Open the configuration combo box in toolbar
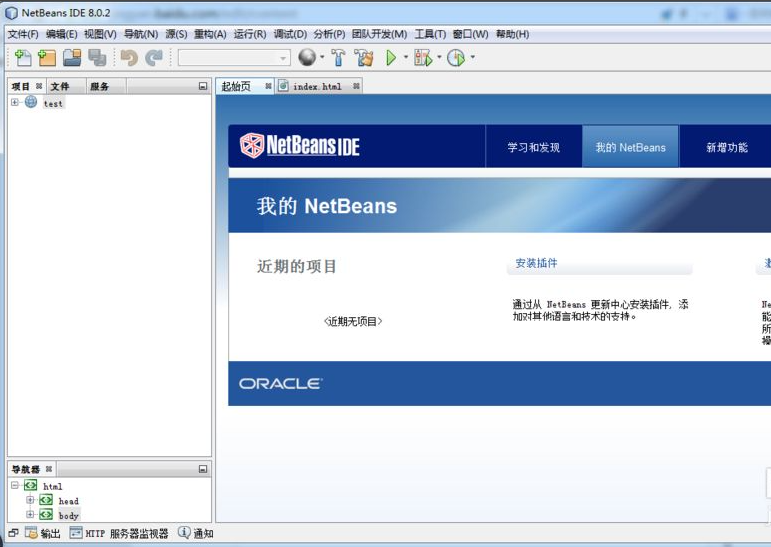The image size is (771, 547). [234, 58]
